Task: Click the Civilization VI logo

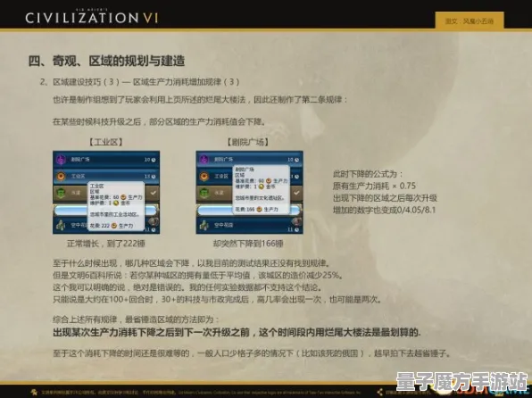Action: click(x=92, y=16)
